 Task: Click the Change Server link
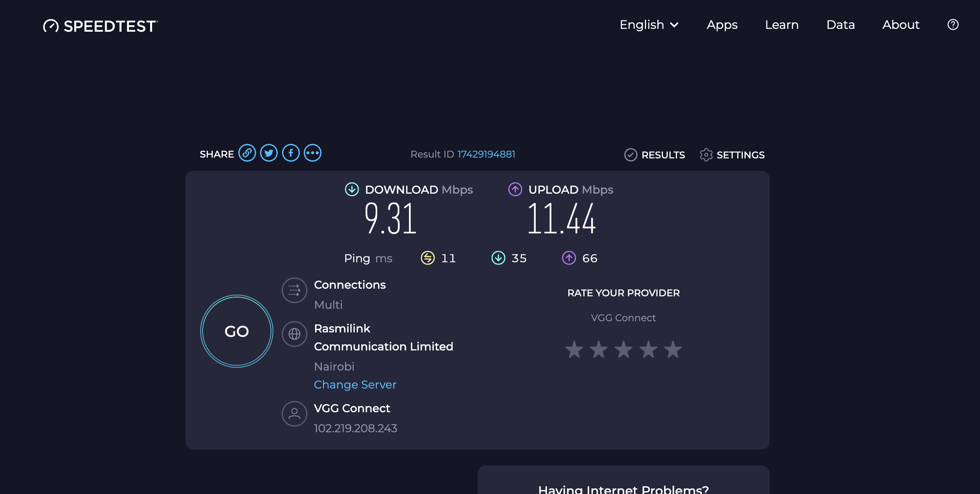(355, 385)
